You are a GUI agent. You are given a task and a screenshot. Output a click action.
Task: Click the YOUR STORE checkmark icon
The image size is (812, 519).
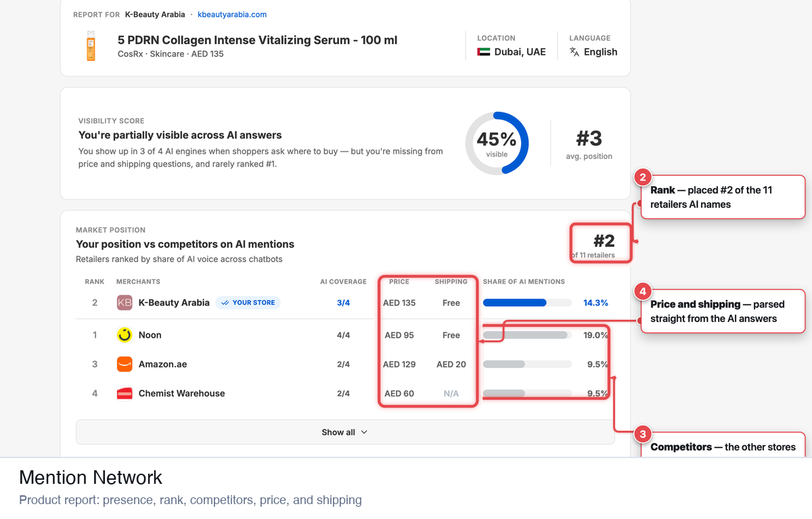[225, 302]
